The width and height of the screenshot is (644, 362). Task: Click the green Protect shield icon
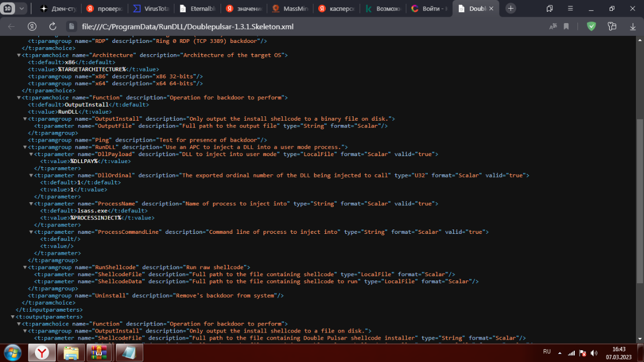(591, 26)
